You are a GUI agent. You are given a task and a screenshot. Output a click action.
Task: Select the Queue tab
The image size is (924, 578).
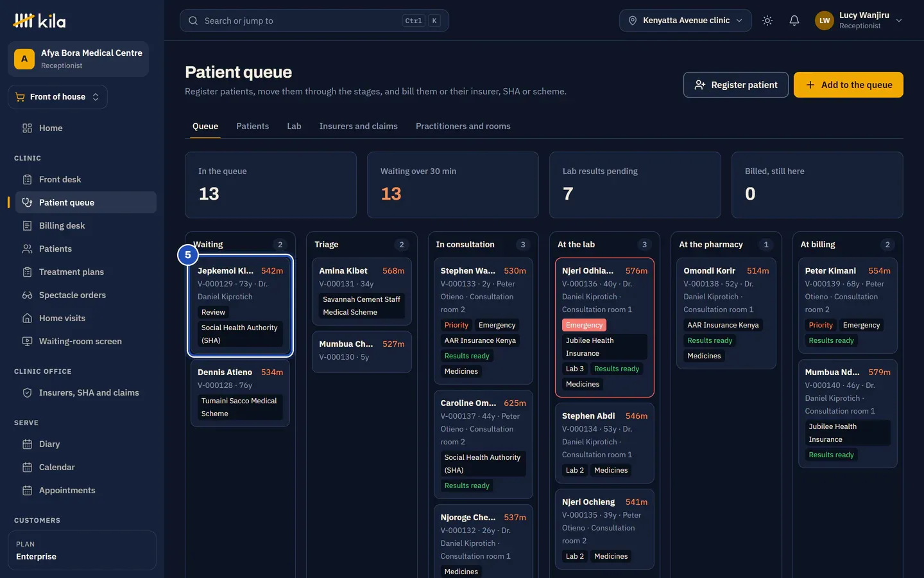205,126
